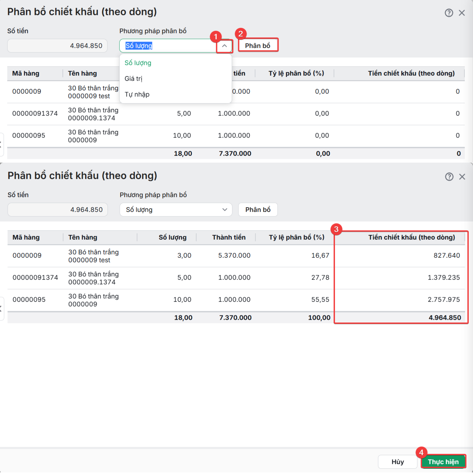Viewport: 473px width, 476px height.
Task: Focus upper Số tiền field showing 4.964.850
Action: pyautogui.click(x=57, y=46)
